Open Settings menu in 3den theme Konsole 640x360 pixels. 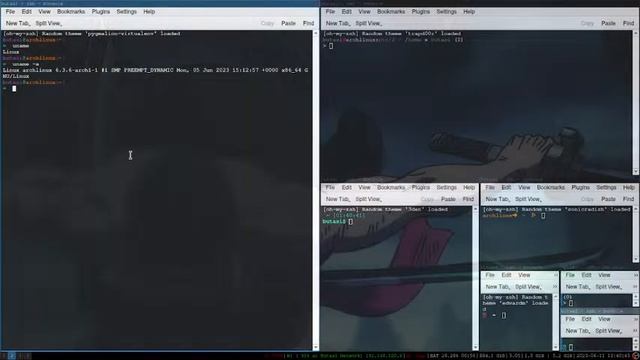[x=447, y=187]
